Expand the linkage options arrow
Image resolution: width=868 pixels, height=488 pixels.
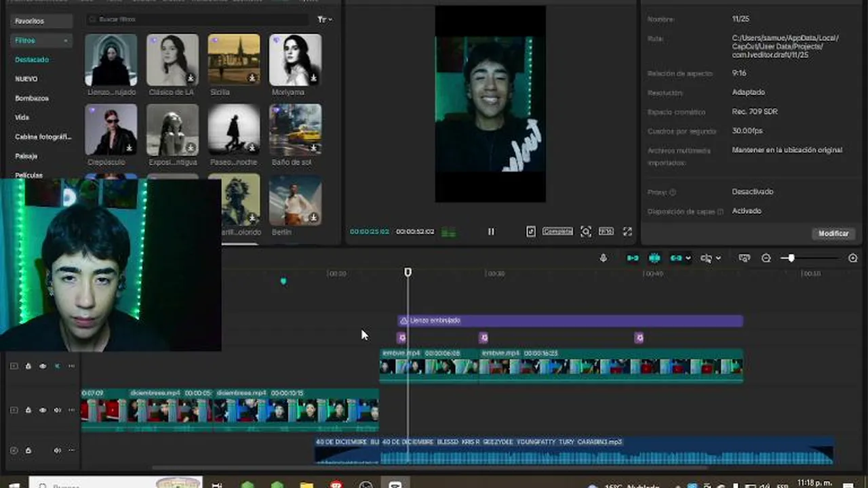coord(688,258)
